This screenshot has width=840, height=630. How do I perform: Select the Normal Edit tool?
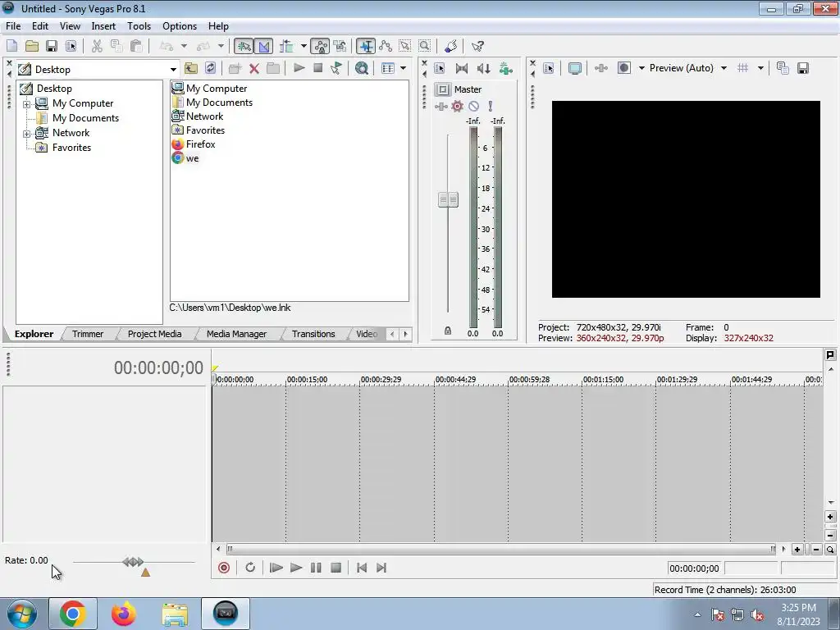366,46
